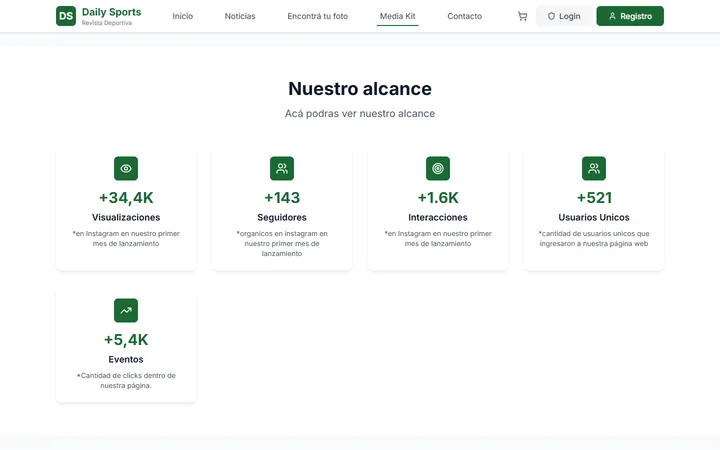The image size is (720, 450).
Task: Click the Revista Deportiva subtitle
Action: (107, 23)
